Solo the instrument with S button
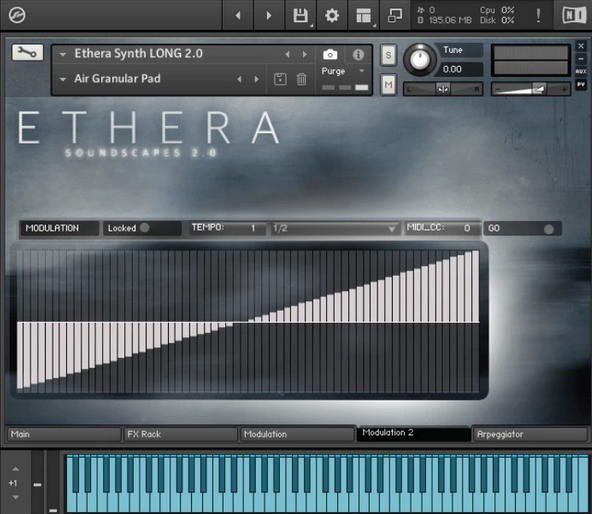The height and width of the screenshot is (514, 592). click(388, 55)
